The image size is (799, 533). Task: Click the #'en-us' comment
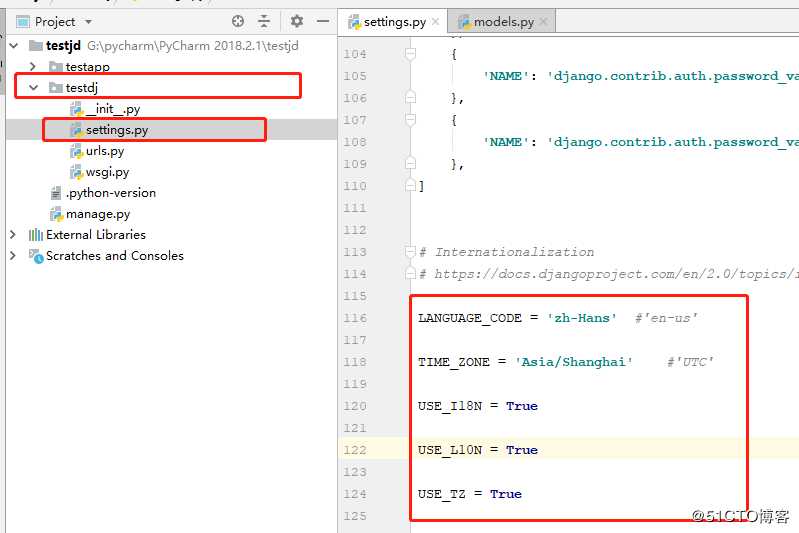pos(667,318)
